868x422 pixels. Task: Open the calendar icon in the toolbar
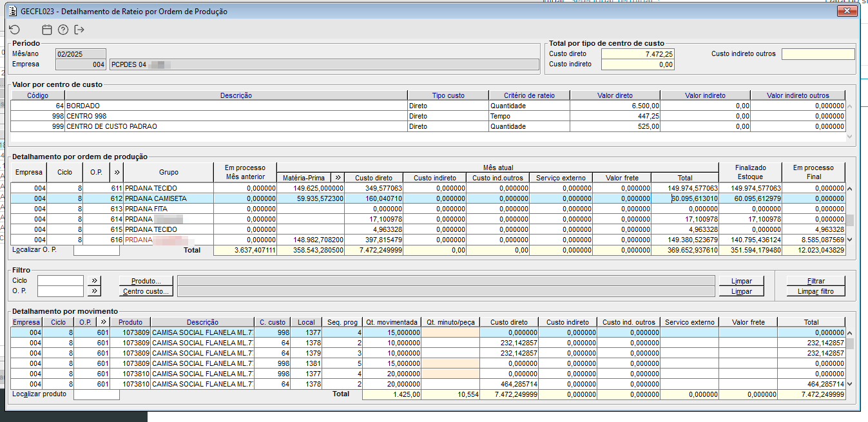(x=46, y=30)
